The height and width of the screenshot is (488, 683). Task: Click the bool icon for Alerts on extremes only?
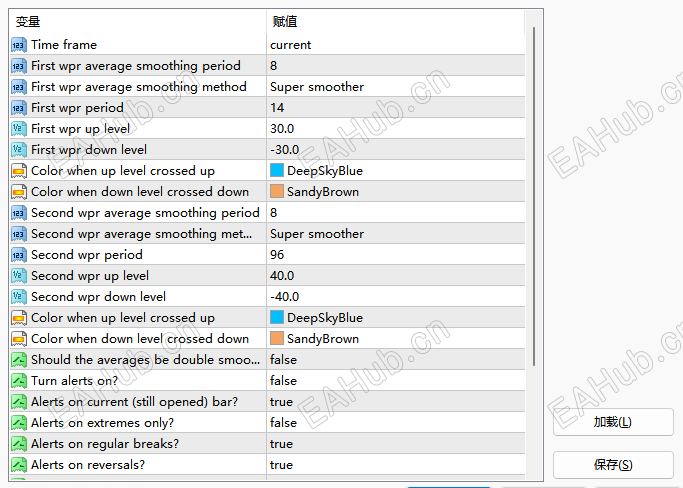click(19, 423)
